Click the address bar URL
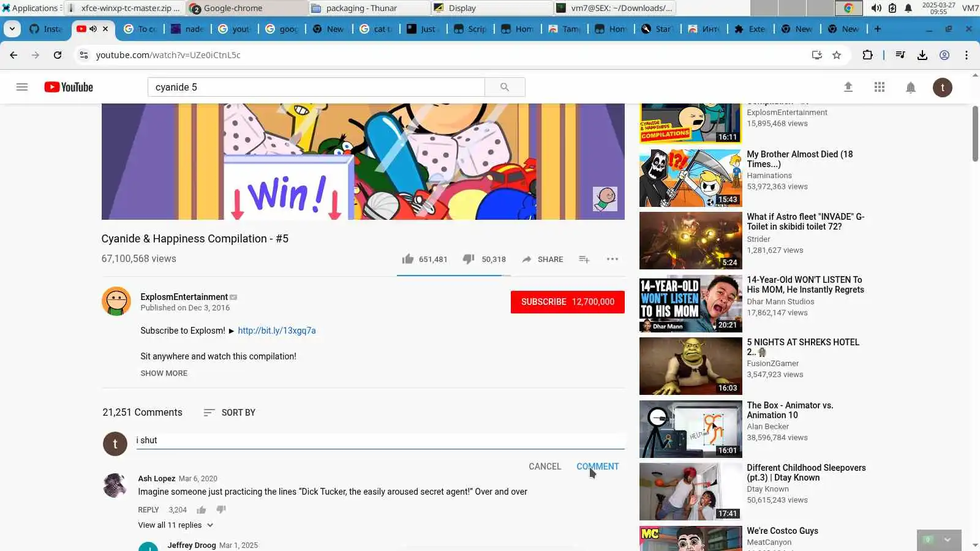Viewport: 980px width, 551px height. (168, 55)
